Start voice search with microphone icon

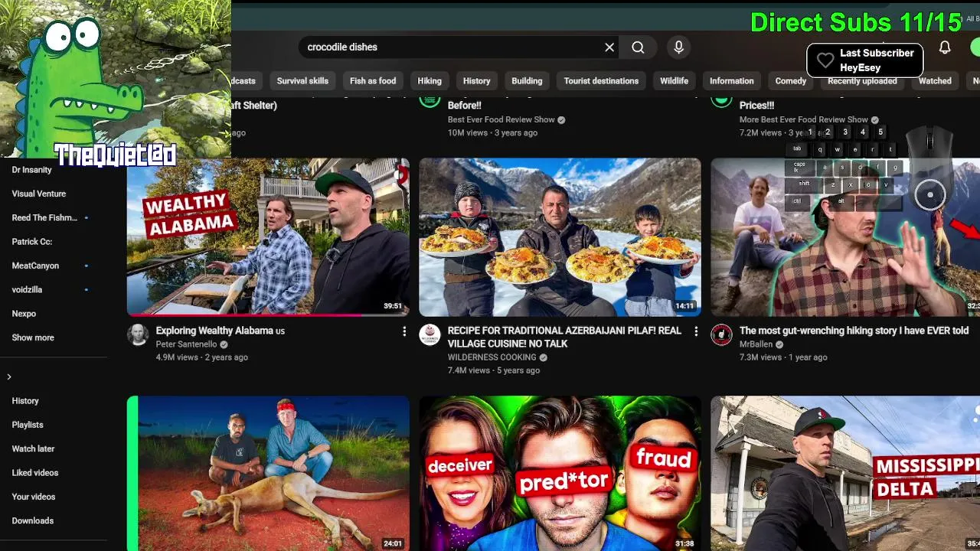click(678, 47)
